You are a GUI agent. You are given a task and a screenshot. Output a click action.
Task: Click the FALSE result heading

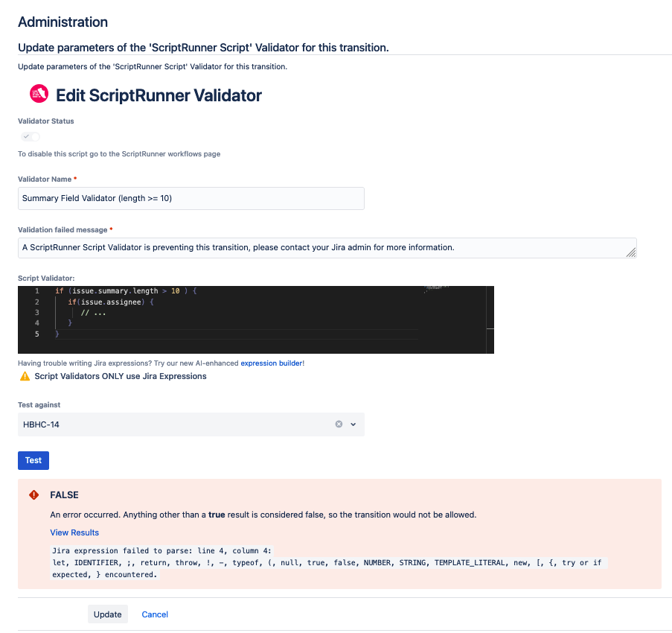(x=64, y=495)
